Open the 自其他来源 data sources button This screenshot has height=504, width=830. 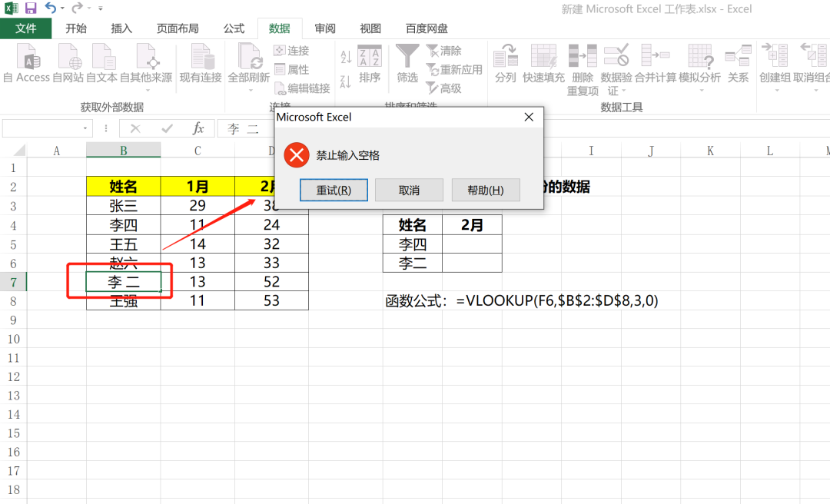146,66
